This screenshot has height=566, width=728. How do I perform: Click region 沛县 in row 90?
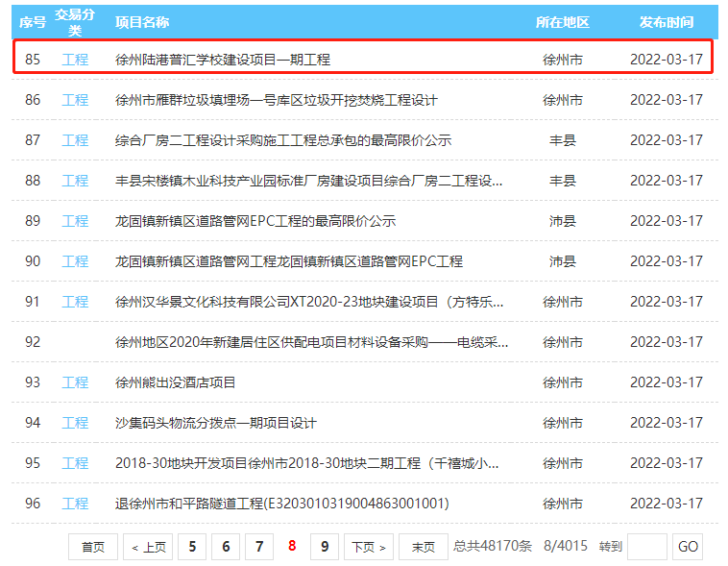563,261
